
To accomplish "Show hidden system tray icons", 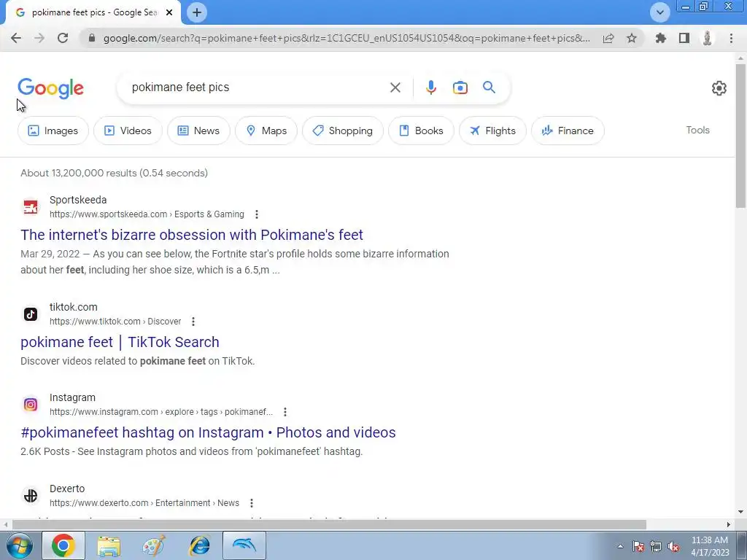I will (620, 546).
